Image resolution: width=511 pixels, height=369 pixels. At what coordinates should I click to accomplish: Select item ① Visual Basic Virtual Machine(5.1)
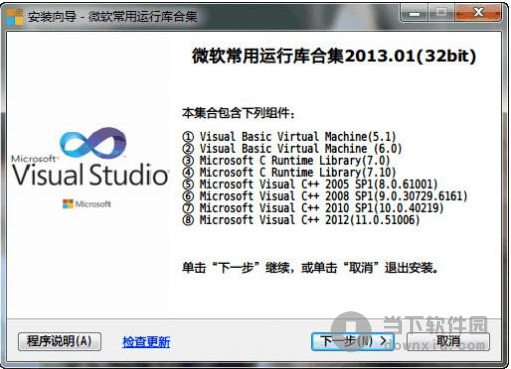[x=289, y=137]
